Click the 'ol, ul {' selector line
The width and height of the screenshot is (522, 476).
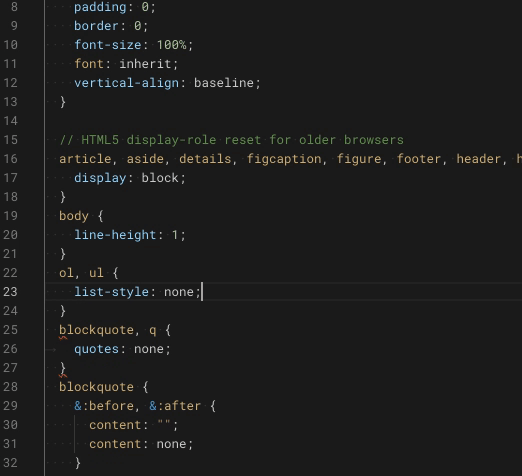coord(89,273)
